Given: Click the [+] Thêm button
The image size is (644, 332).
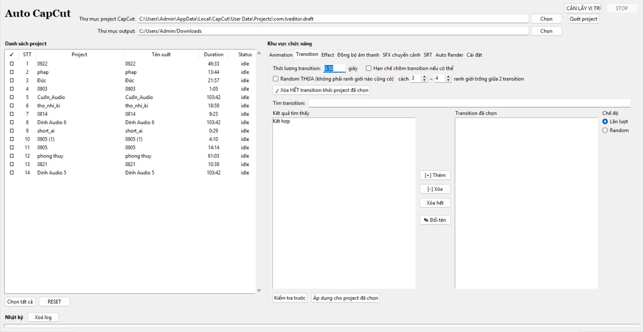Looking at the screenshot, I should (435, 175).
